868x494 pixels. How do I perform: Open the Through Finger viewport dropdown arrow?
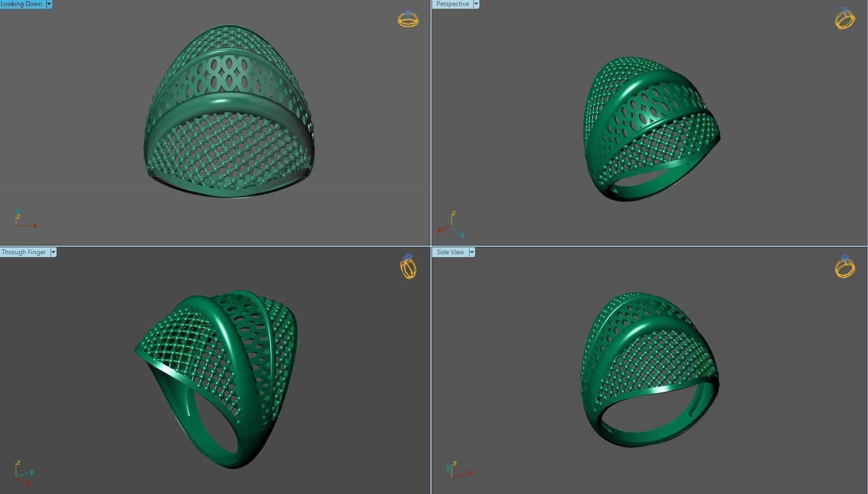(53, 252)
